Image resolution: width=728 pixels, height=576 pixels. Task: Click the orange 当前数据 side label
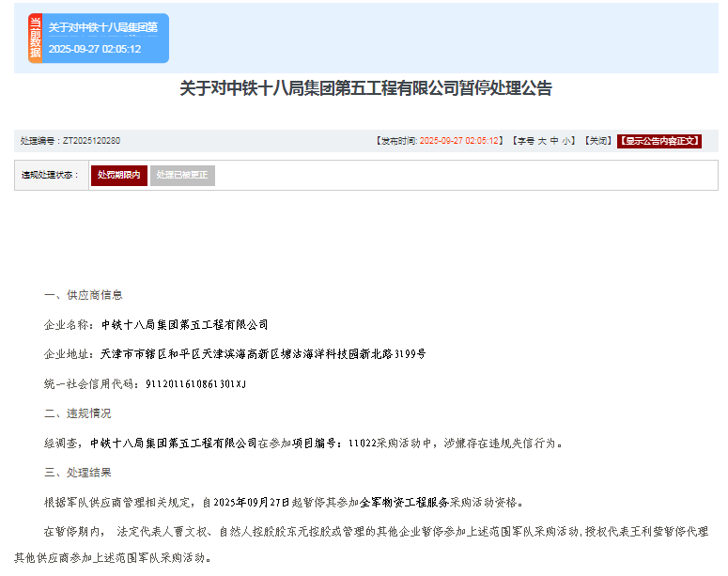[x=36, y=38]
